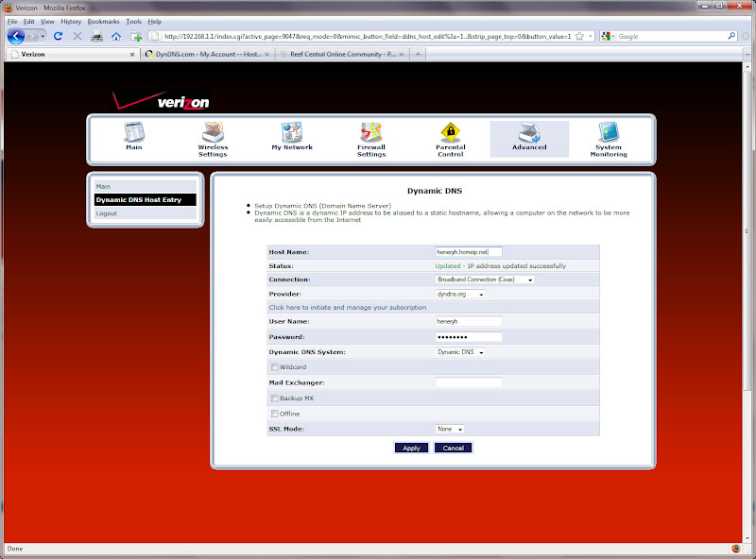Image resolution: width=756 pixels, height=559 pixels.
Task: Click the User Name input field
Action: point(468,321)
